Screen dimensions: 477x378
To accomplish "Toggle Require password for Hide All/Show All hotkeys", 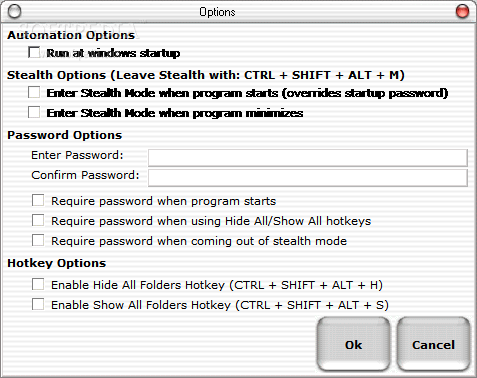I will [x=38, y=221].
